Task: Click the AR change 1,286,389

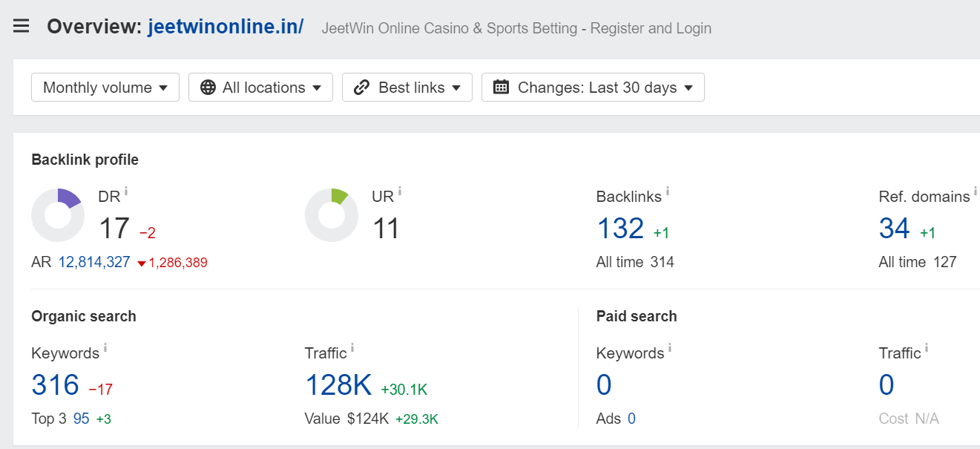Action: pos(173,263)
